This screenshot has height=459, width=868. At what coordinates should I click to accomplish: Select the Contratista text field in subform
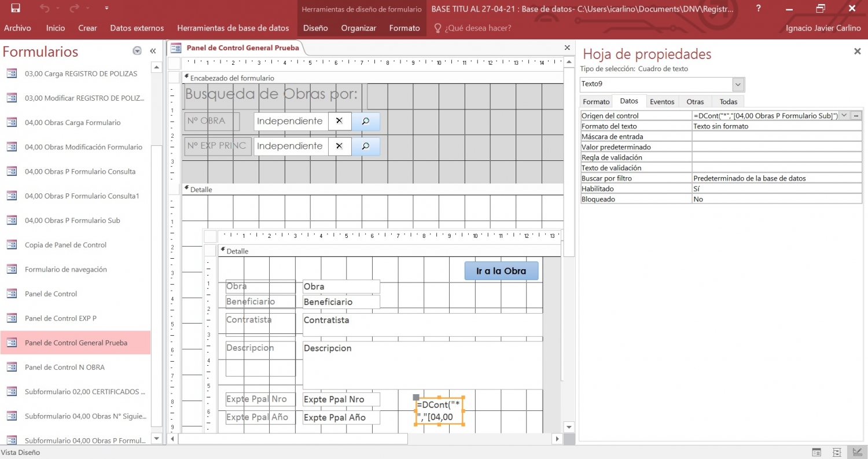tap(422, 324)
